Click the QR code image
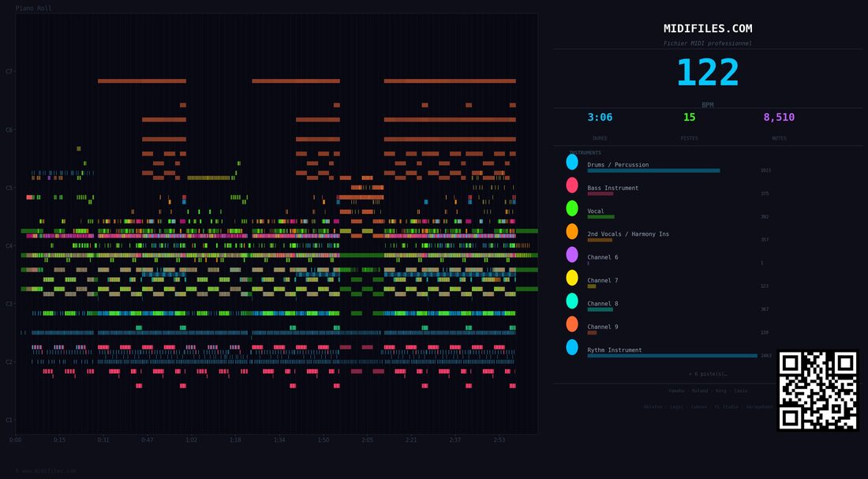Screen dimensions: 868x479 (817, 391)
